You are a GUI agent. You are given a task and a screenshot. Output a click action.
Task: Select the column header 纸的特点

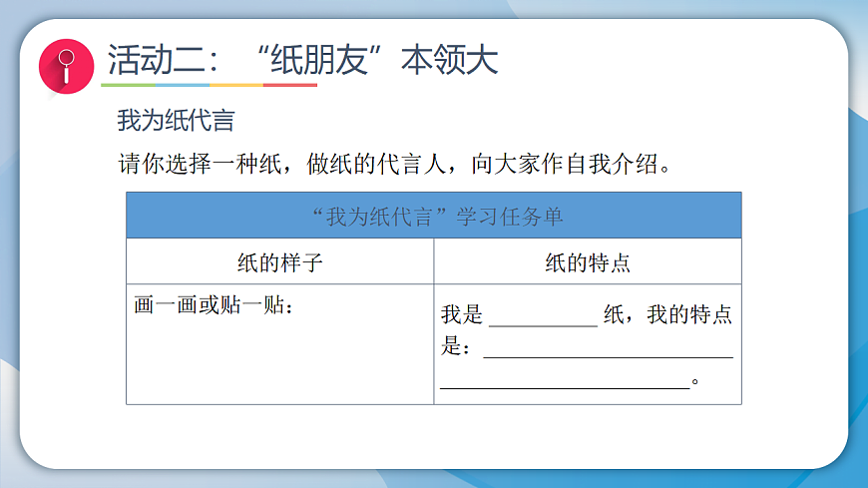(588, 262)
